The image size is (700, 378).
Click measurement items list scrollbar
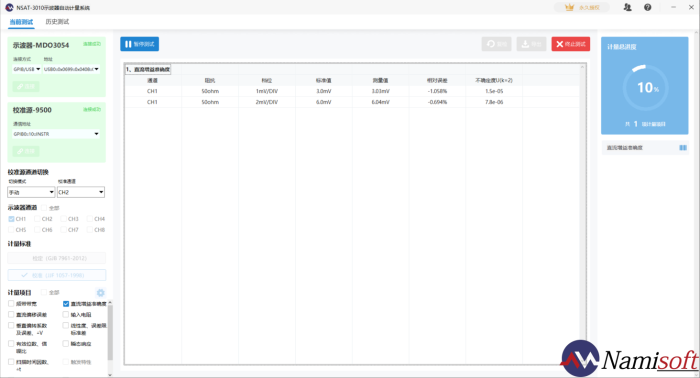[110, 332]
